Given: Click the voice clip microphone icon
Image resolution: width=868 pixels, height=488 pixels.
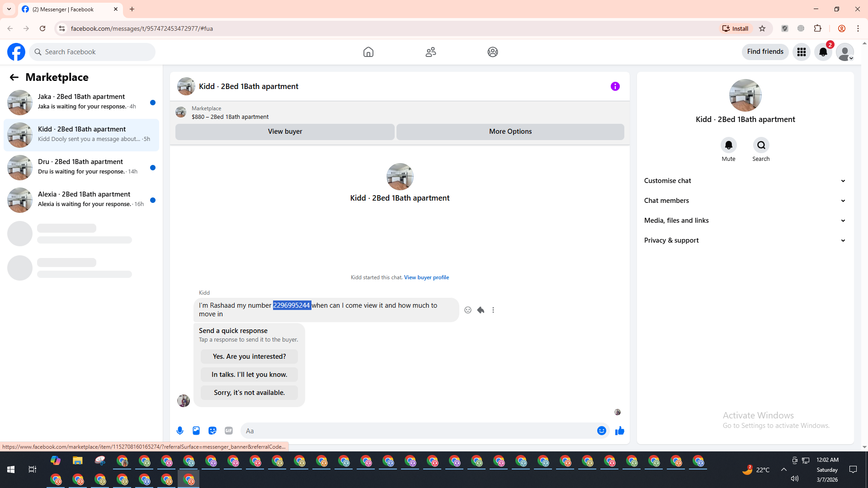Looking at the screenshot, I should click(180, 431).
